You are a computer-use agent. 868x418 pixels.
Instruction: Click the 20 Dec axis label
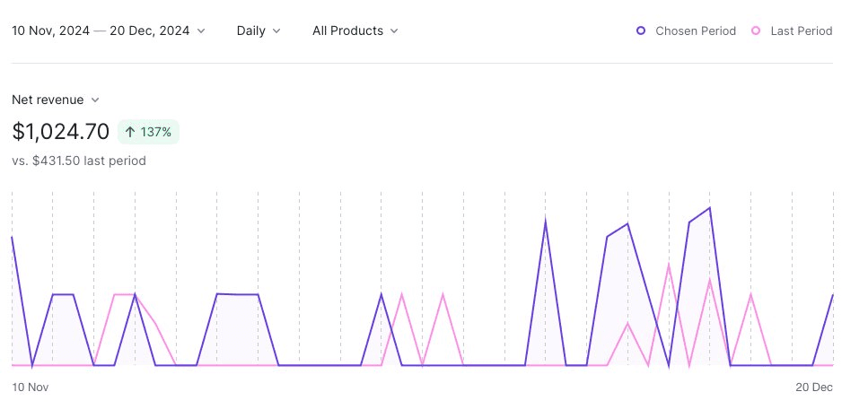coord(814,388)
